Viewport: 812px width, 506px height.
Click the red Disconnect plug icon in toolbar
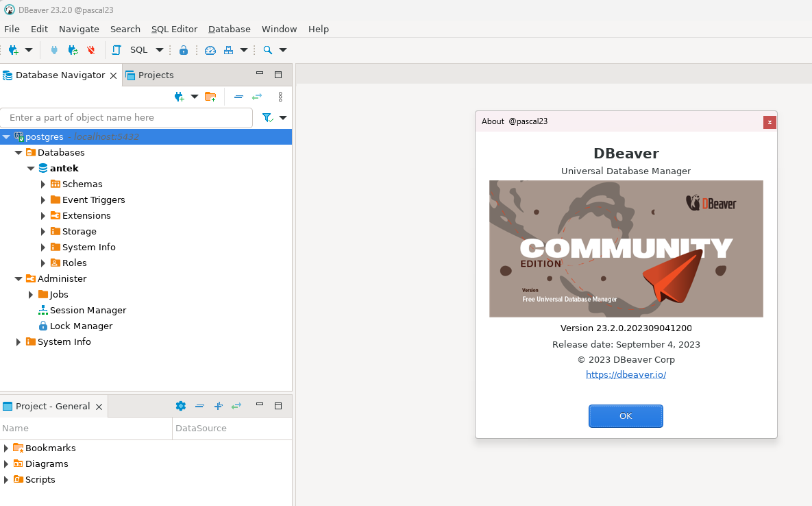[x=91, y=50]
